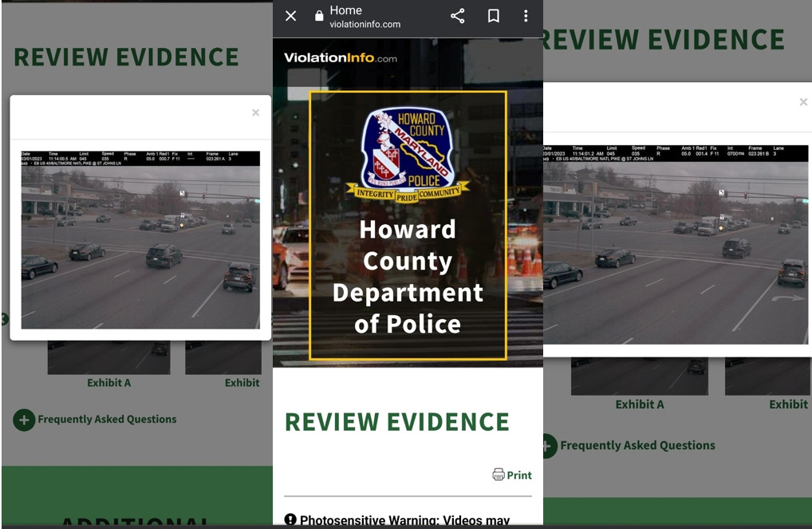Click the Exhibit A label in left screenshot

point(108,383)
